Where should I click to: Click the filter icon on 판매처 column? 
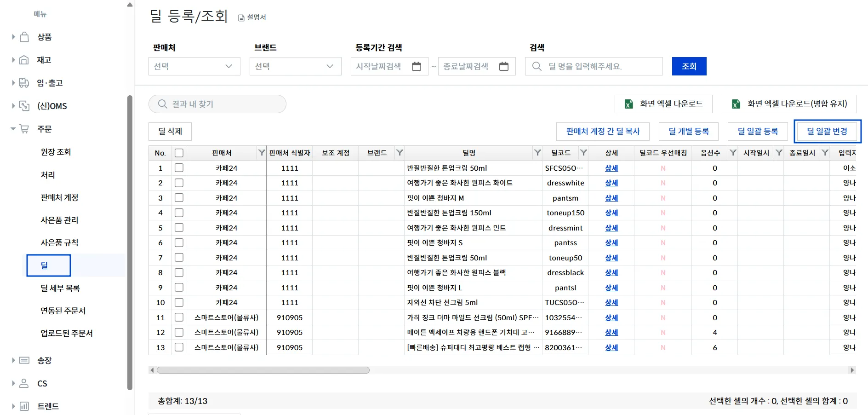pyautogui.click(x=262, y=153)
